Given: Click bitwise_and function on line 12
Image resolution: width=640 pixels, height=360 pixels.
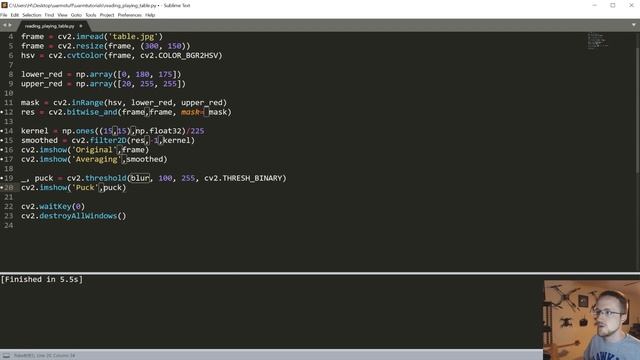Looking at the screenshot, I should pyautogui.click(x=92, y=112).
